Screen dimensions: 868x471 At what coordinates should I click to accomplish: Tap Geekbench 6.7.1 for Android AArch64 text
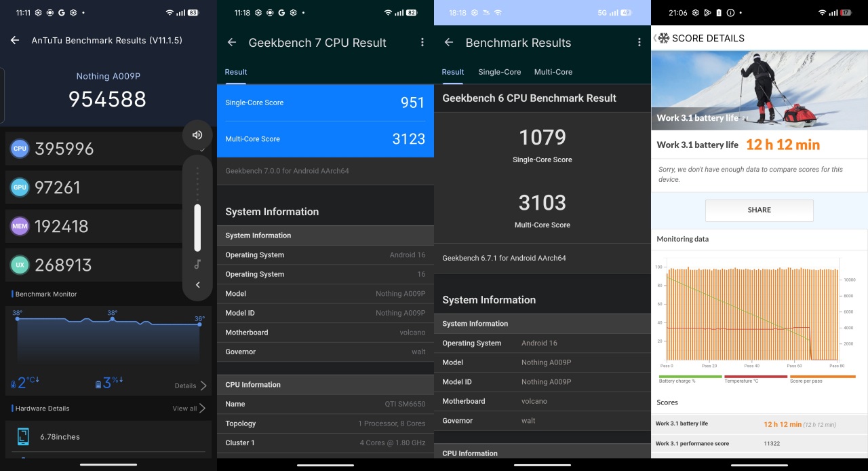coord(504,258)
